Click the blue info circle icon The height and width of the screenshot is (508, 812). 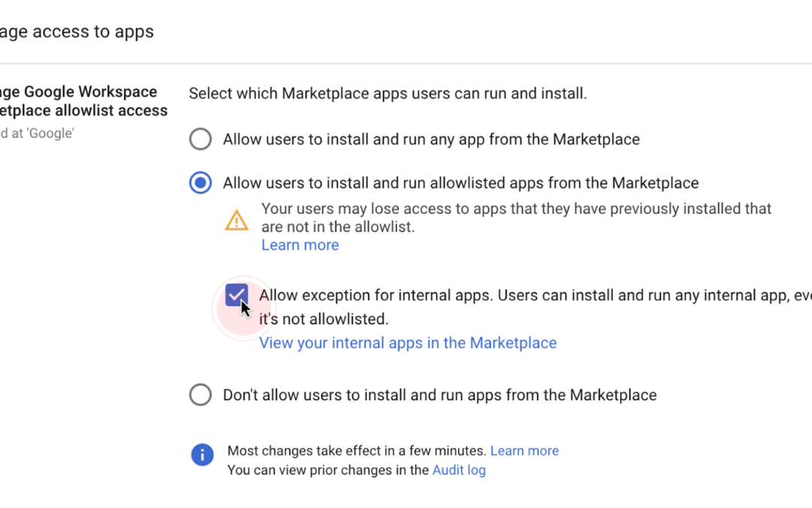coord(202,455)
